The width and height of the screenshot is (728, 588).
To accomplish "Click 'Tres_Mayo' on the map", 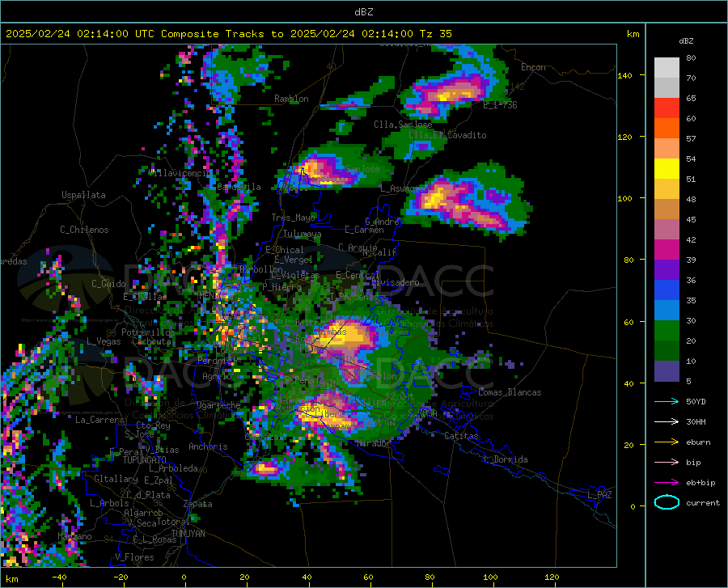I will [x=293, y=218].
